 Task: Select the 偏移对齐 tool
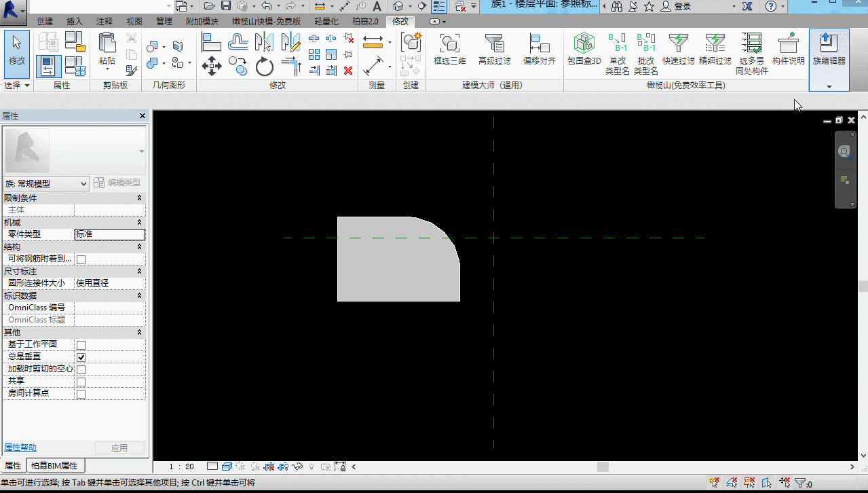(539, 48)
